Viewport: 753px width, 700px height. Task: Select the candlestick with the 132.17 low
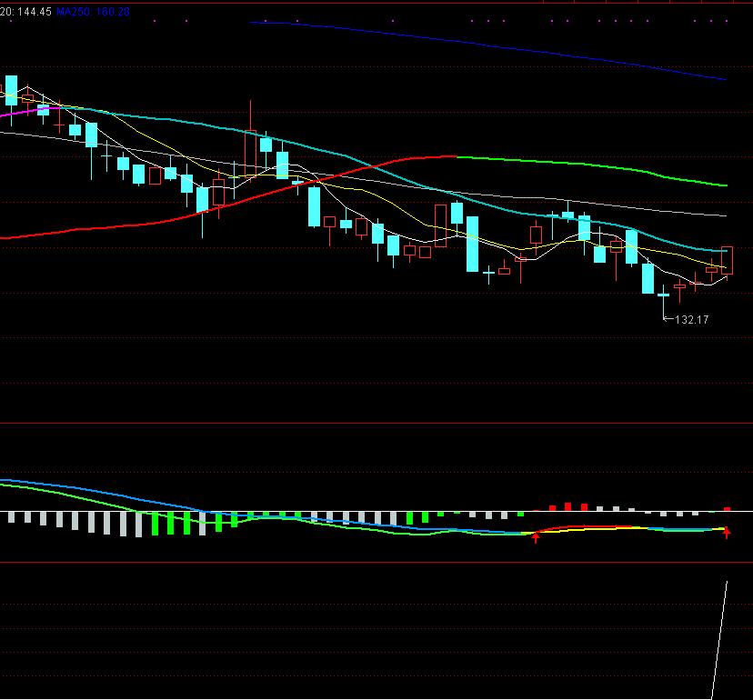[x=663, y=302]
